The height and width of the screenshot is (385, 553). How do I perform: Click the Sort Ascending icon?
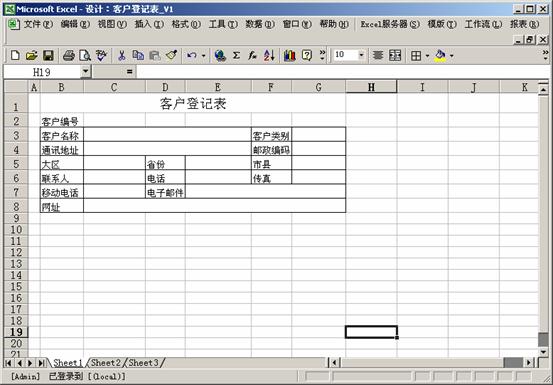coord(269,55)
